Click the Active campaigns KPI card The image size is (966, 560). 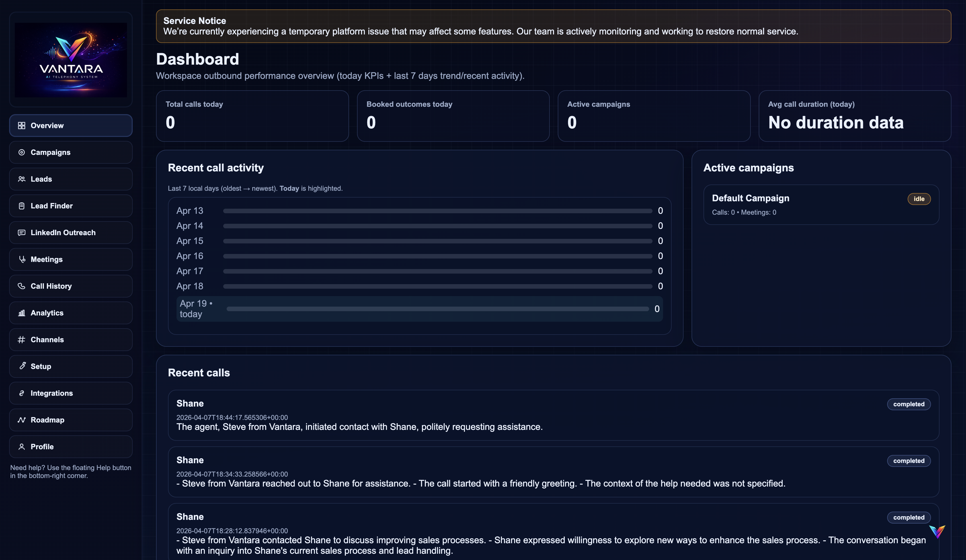point(654,116)
